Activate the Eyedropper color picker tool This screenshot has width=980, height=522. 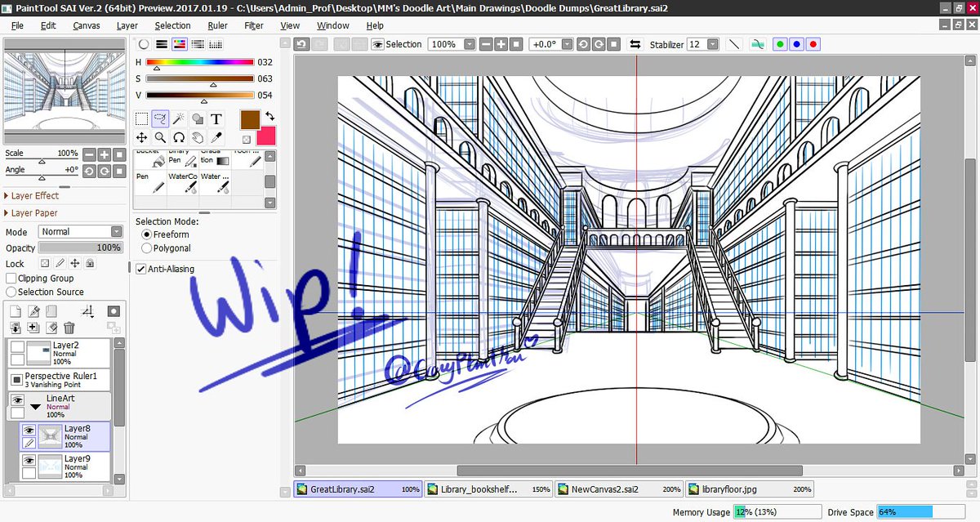[x=216, y=136]
